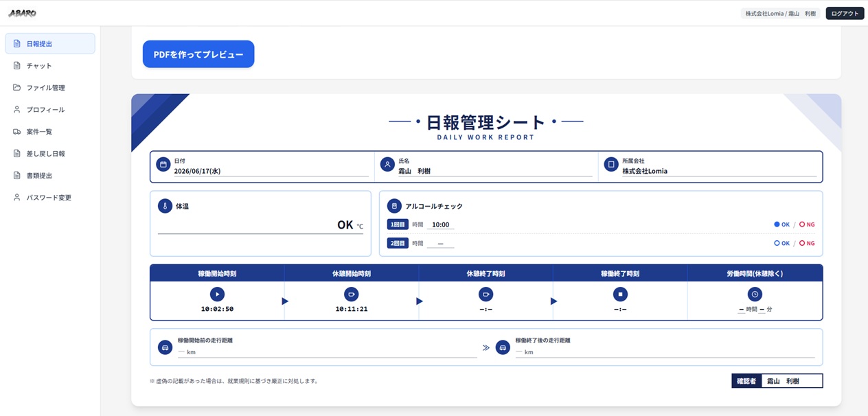868x416 pixels.
Task: Open チャット in sidebar
Action: (50, 65)
